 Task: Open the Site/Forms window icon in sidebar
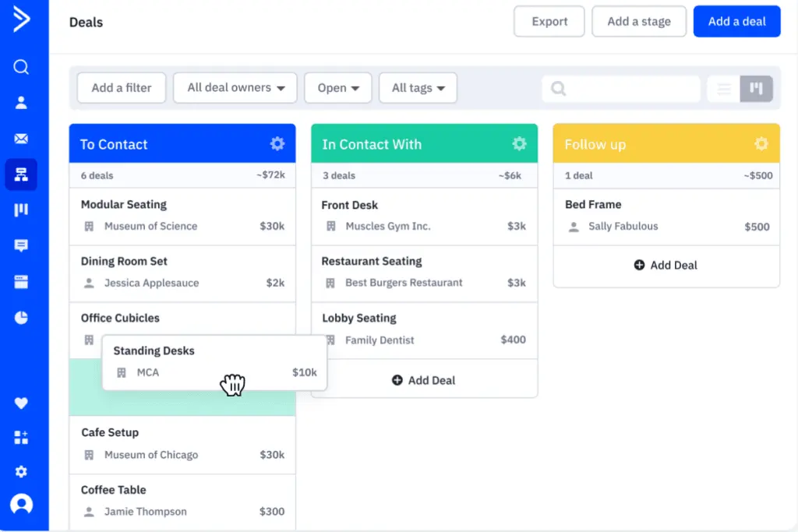tap(21, 282)
